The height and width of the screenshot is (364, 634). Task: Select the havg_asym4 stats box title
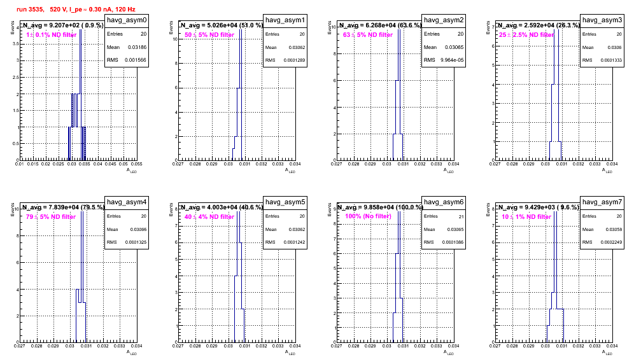pyautogui.click(x=127, y=202)
